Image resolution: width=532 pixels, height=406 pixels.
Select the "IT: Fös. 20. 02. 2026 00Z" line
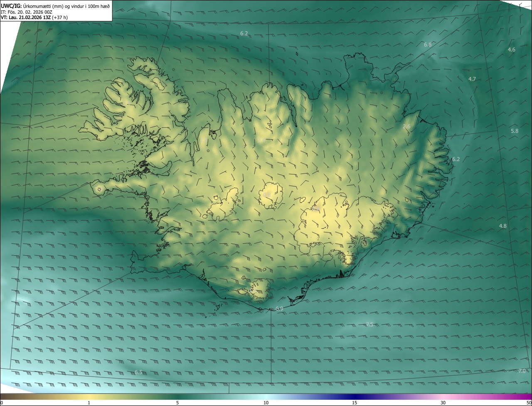point(26,12)
